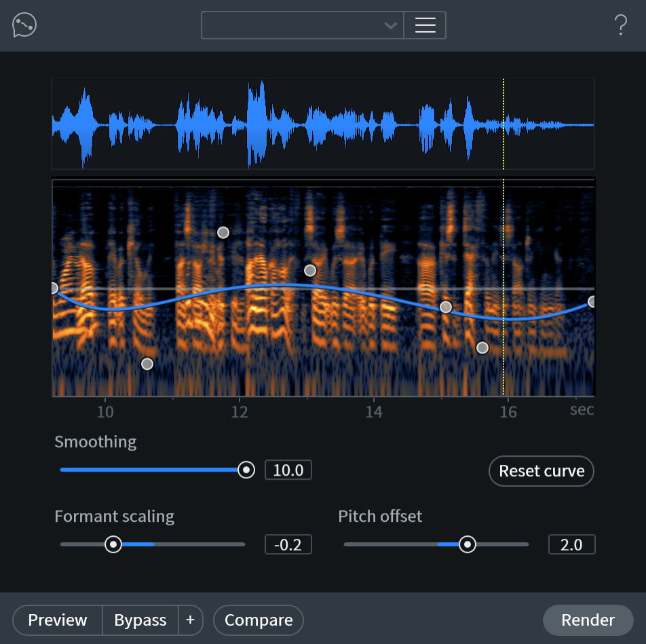Click the Formant scaling label
The image size is (646, 644).
point(115,516)
